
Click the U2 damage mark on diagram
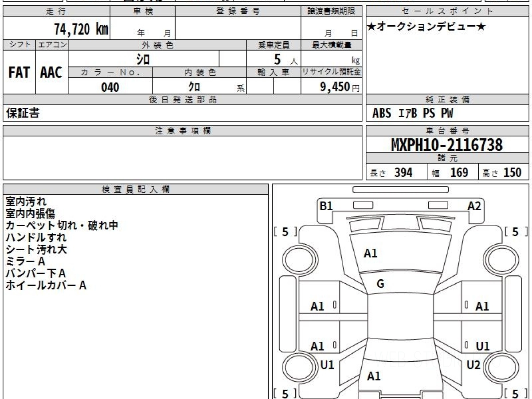(x=473, y=365)
